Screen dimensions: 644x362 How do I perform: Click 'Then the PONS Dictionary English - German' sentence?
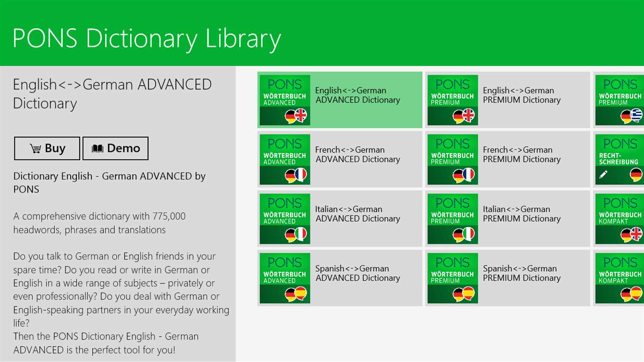(106, 343)
